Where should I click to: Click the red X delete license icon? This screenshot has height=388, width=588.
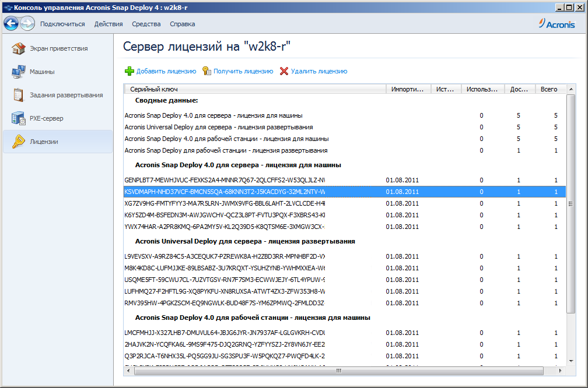[284, 71]
